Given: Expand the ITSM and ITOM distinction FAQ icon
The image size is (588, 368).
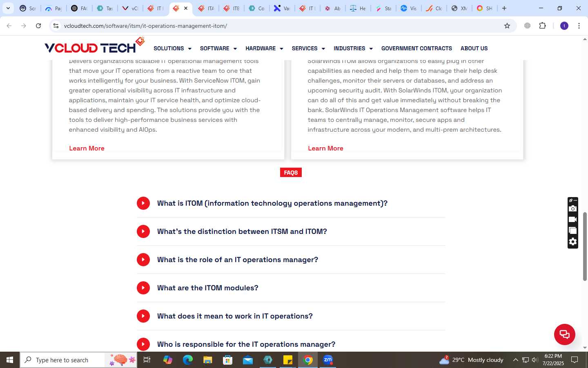Looking at the screenshot, I should point(143,231).
